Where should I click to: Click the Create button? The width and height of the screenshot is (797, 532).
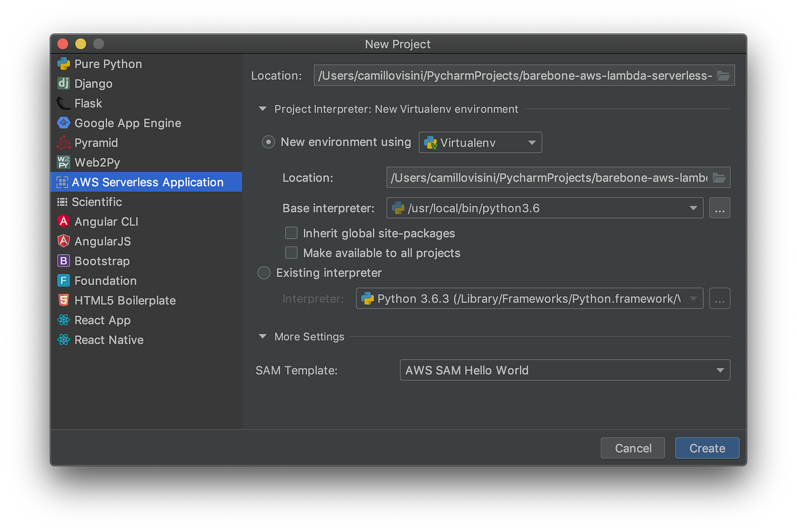(x=706, y=448)
